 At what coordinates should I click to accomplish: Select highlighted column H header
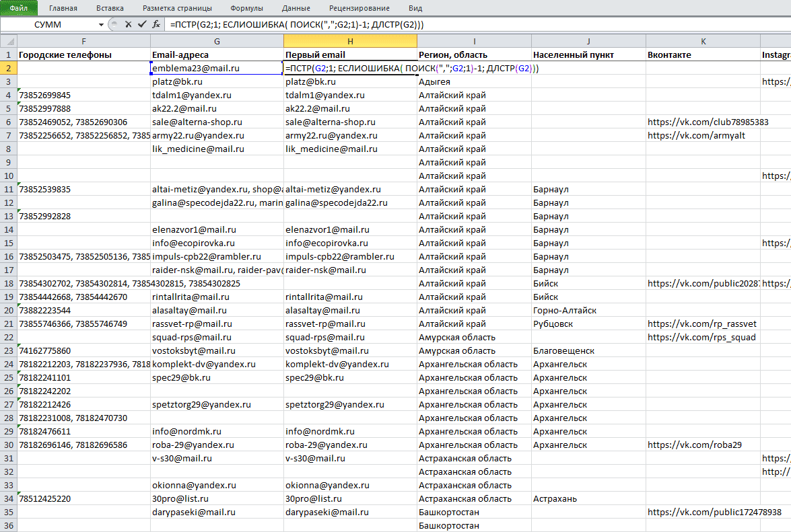click(x=350, y=41)
